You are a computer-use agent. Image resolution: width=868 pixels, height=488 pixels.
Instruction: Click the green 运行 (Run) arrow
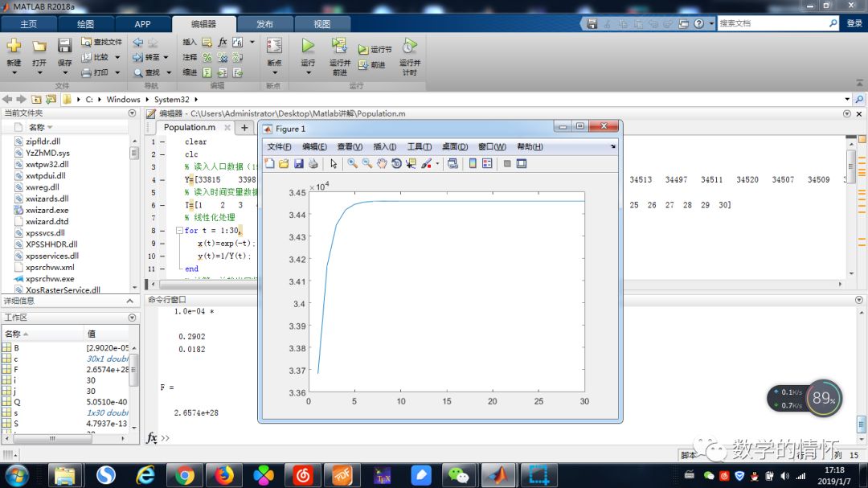click(x=308, y=45)
